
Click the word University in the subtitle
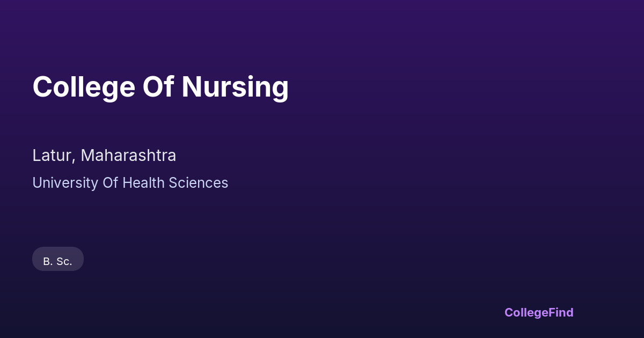58,183
